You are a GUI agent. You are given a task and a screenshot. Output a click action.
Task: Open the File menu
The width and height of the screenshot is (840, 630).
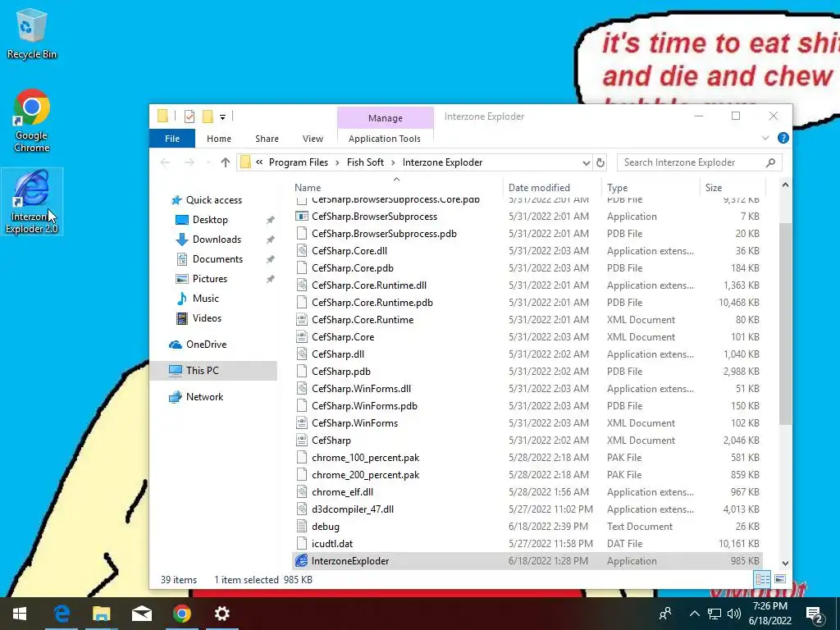pos(172,138)
